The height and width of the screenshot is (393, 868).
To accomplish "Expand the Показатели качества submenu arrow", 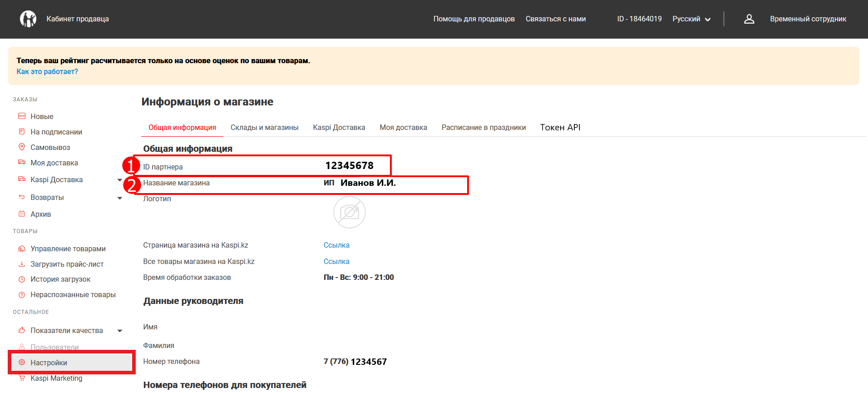I will coord(120,331).
